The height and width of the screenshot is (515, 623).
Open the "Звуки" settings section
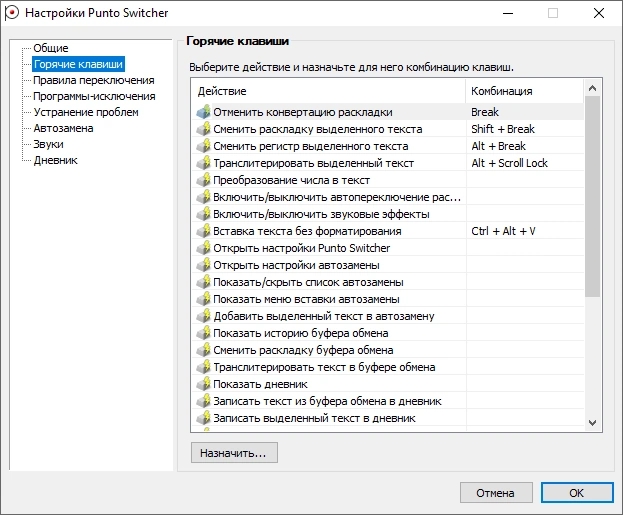(48, 144)
